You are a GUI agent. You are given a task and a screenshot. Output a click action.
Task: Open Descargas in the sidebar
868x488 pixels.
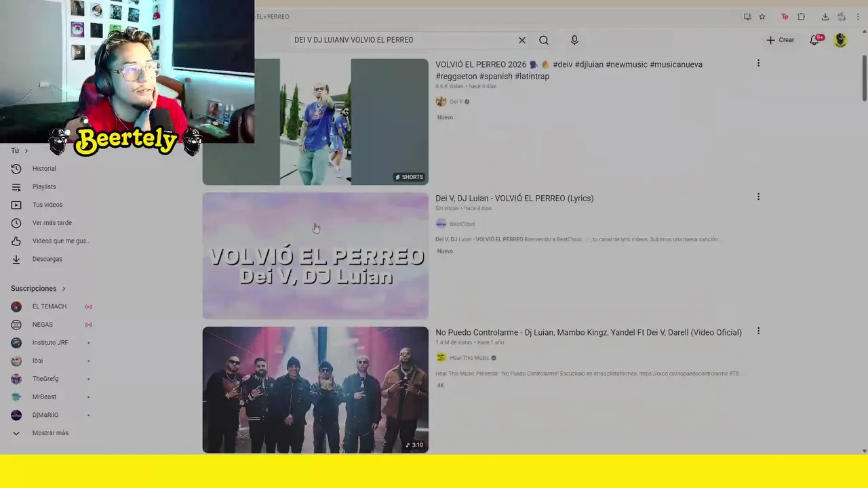47,259
